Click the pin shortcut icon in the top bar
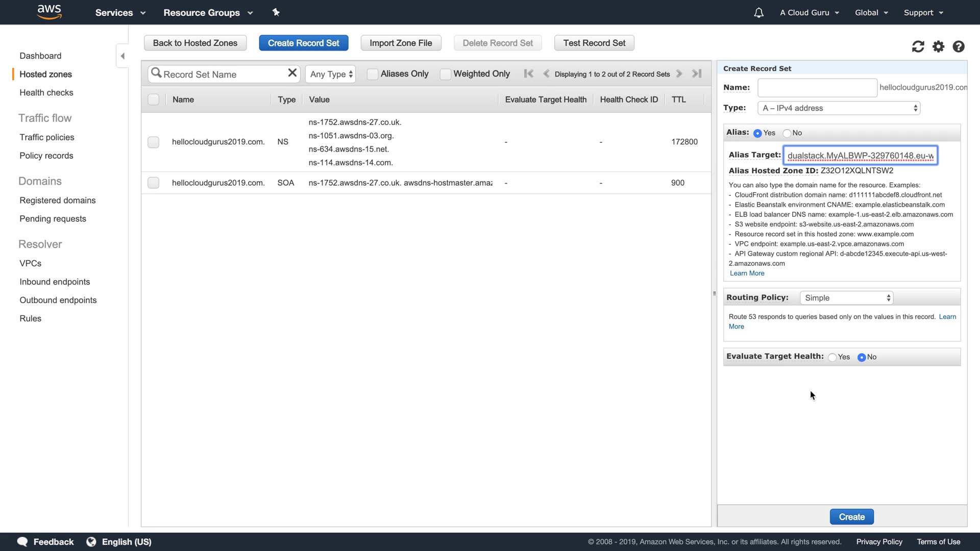The width and height of the screenshot is (980, 551). [x=276, y=12]
